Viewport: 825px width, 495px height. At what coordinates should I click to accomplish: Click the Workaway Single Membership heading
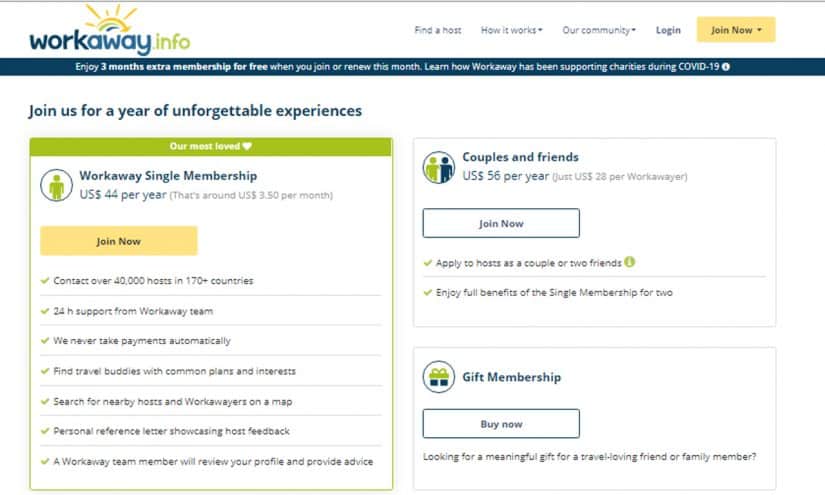pyautogui.click(x=168, y=176)
